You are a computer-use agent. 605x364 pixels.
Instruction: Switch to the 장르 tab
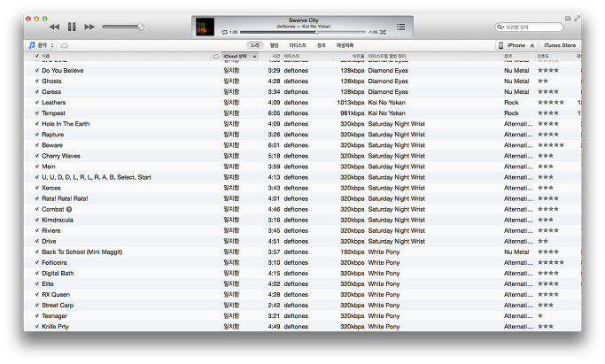[322, 45]
